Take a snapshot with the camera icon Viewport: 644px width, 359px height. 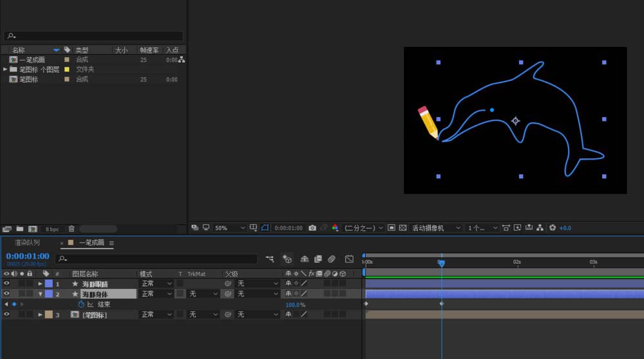pyautogui.click(x=312, y=228)
